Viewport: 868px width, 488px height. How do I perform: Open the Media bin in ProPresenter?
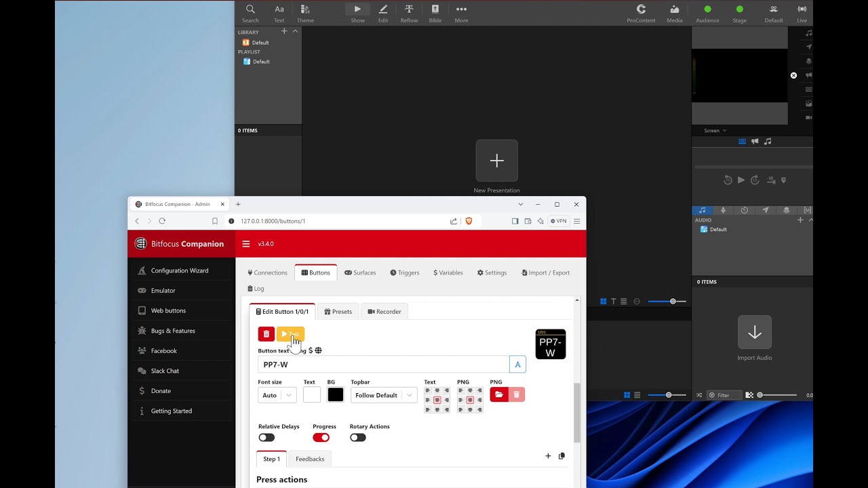tap(674, 13)
